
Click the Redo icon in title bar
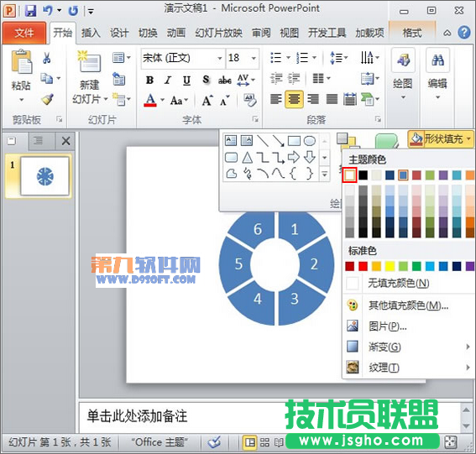point(73,11)
